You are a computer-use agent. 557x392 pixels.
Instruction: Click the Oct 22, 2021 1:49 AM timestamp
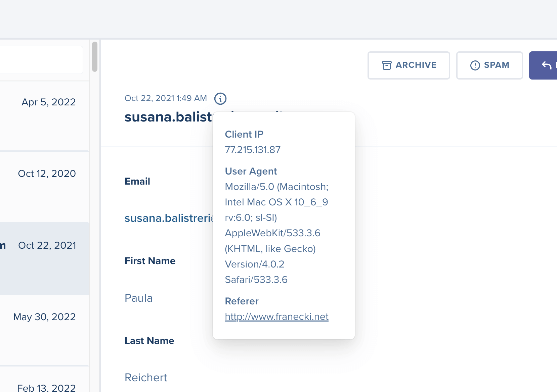pyautogui.click(x=166, y=98)
